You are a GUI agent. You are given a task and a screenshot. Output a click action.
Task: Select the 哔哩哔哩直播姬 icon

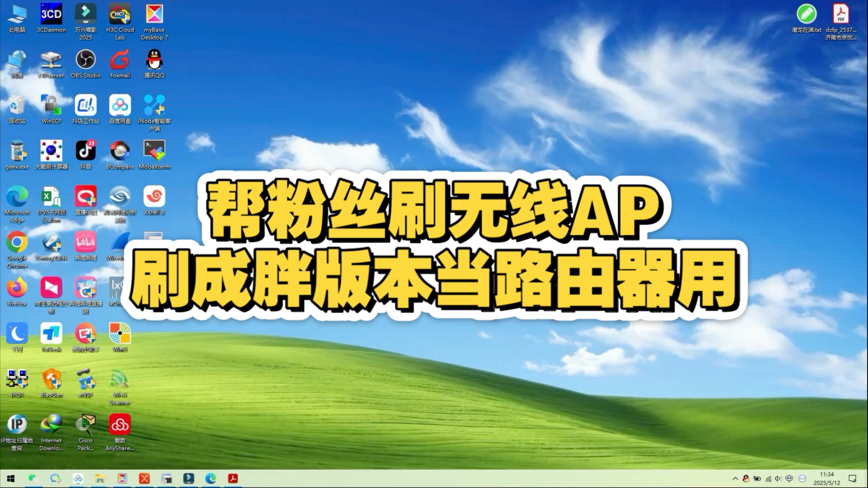(85, 295)
